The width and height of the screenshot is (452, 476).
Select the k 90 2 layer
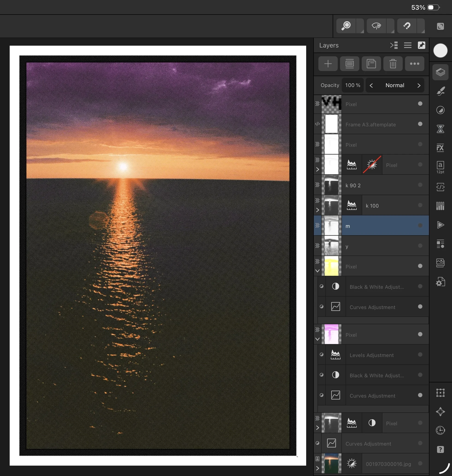(x=371, y=185)
